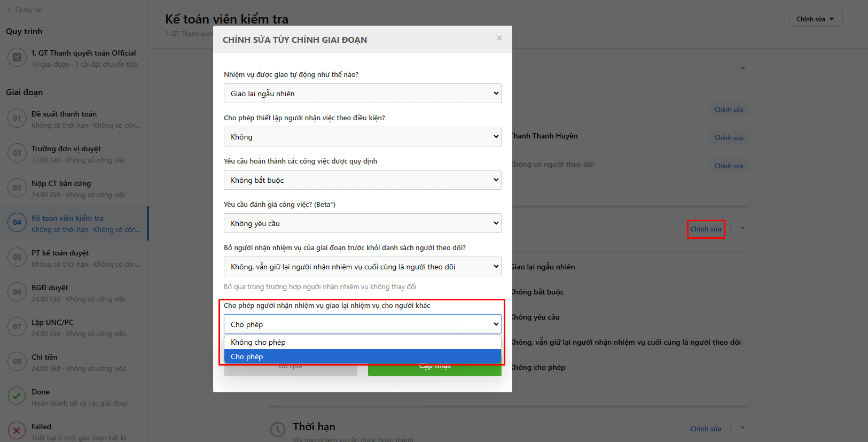Select the 'Không cho phép' option
Viewport: 868px width, 442px height.
coord(363,342)
